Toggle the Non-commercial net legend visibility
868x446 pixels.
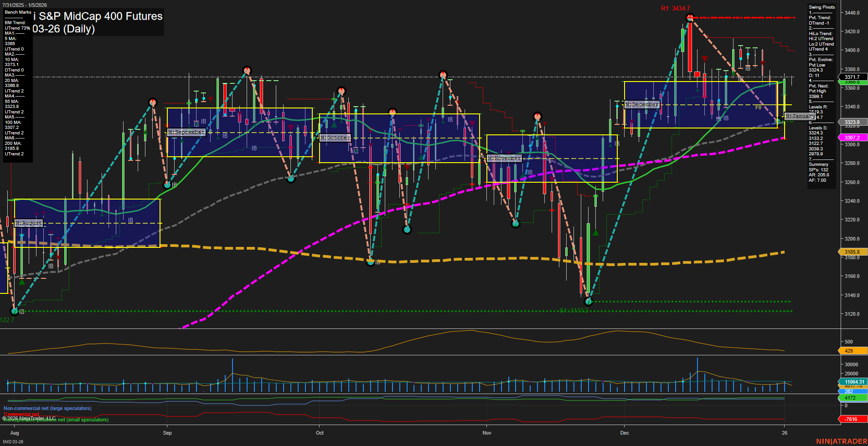point(47,408)
